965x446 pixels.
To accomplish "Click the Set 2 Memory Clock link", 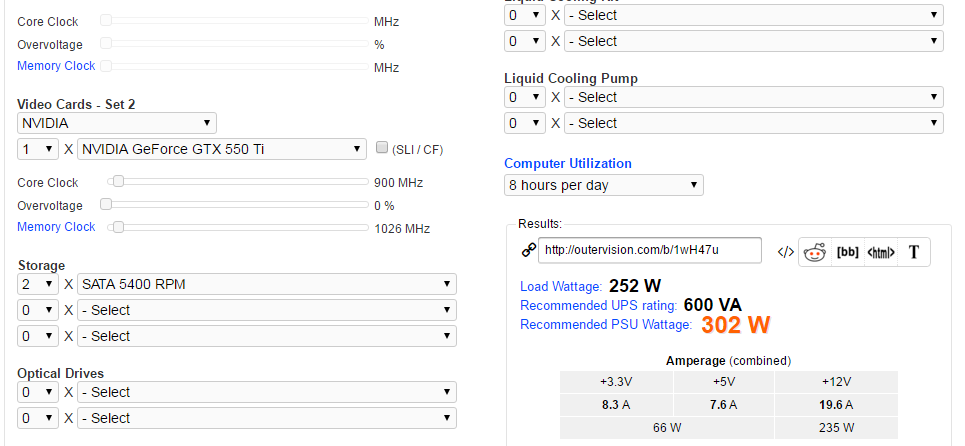I will pos(56,227).
